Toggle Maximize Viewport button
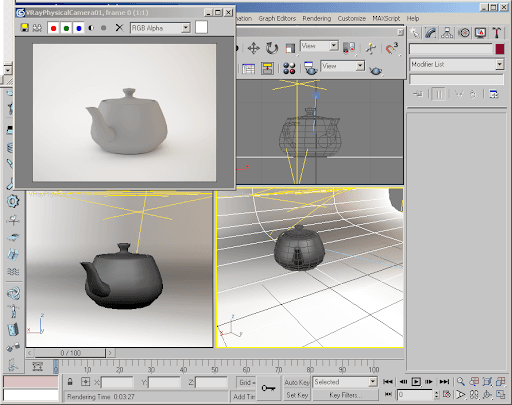The width and height of the screenshot is (512, 405). pyautogui.click(x=500, y=395)
